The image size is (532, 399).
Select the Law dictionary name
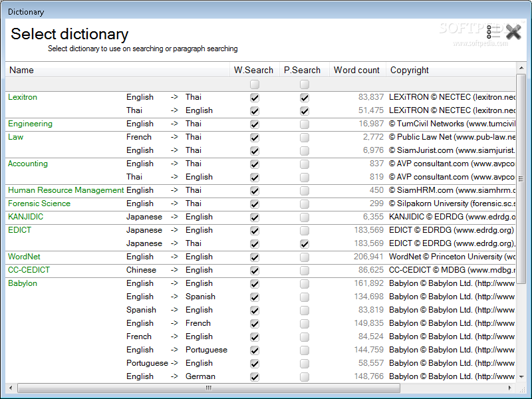(15, 137)
